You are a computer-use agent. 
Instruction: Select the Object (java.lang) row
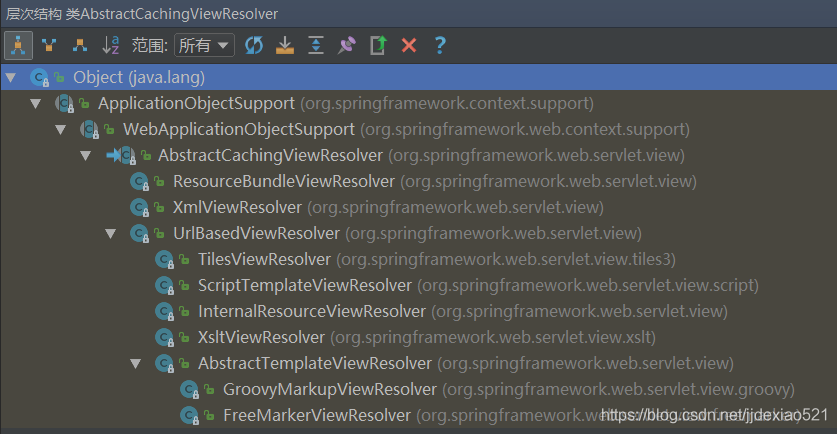(418, 77)
